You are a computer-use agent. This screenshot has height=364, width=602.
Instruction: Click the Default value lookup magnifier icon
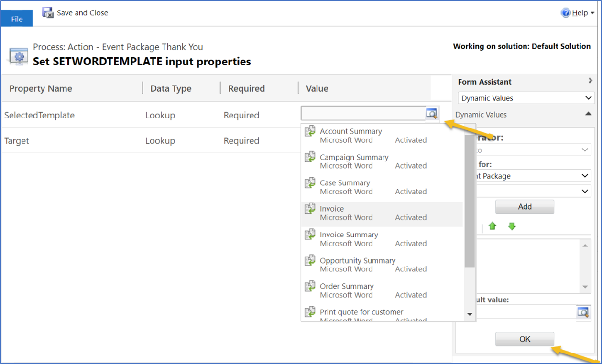(x=583, y=312)
